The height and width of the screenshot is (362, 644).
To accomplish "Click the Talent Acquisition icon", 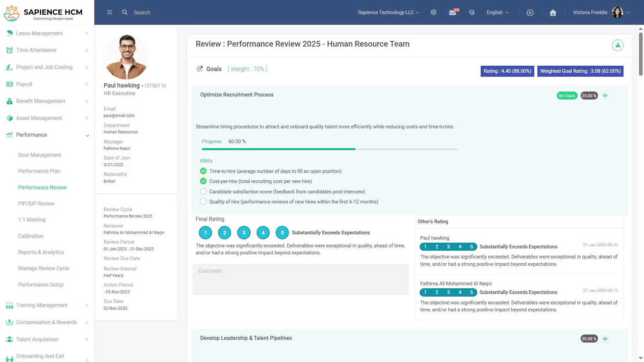I will point(9,339).
